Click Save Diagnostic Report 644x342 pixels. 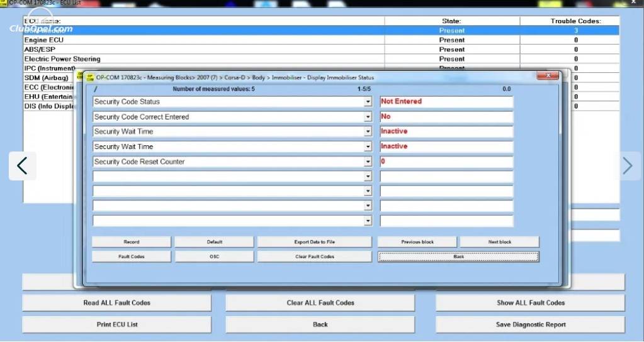click(531, 324)
